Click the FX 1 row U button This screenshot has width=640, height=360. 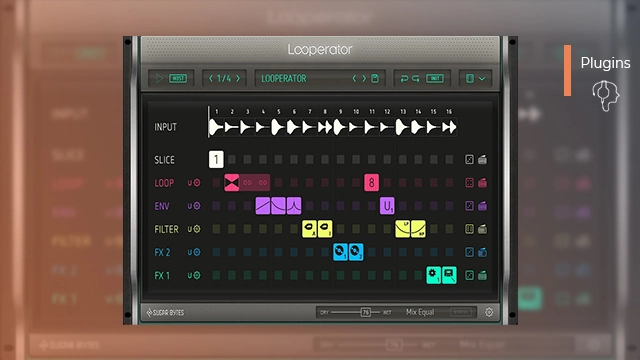tap(189, 276)
